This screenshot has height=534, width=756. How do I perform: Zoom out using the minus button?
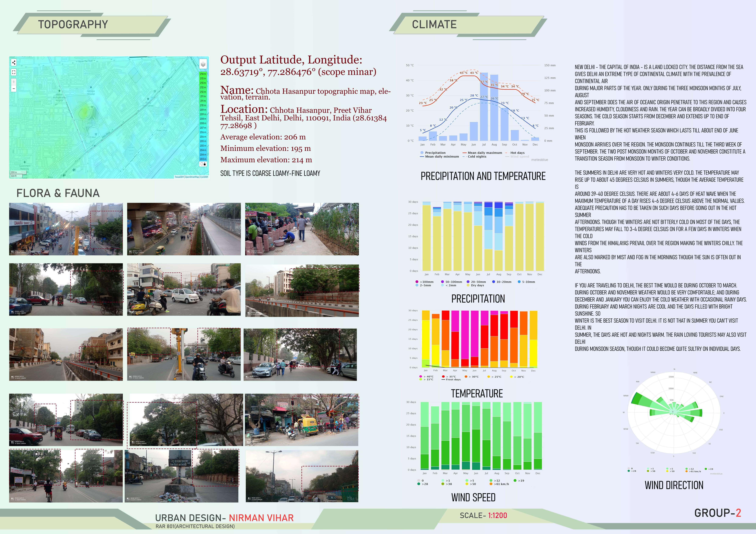[x=14, y=89]
